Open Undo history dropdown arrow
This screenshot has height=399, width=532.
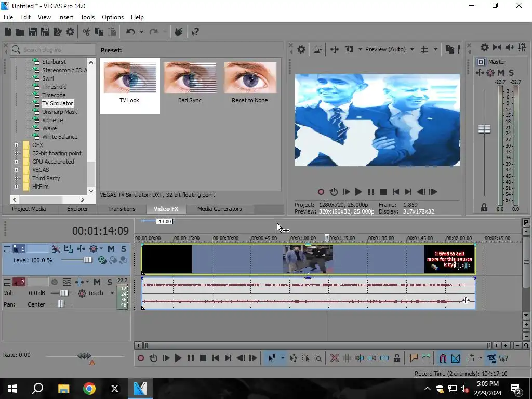[x=141, y=32]
